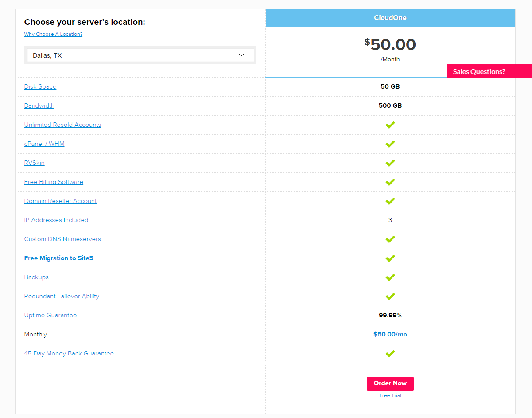The width and height of the screenshot is (532, 418).
Task: Click the Backups feature checkmark
Action: coord(390,277)
